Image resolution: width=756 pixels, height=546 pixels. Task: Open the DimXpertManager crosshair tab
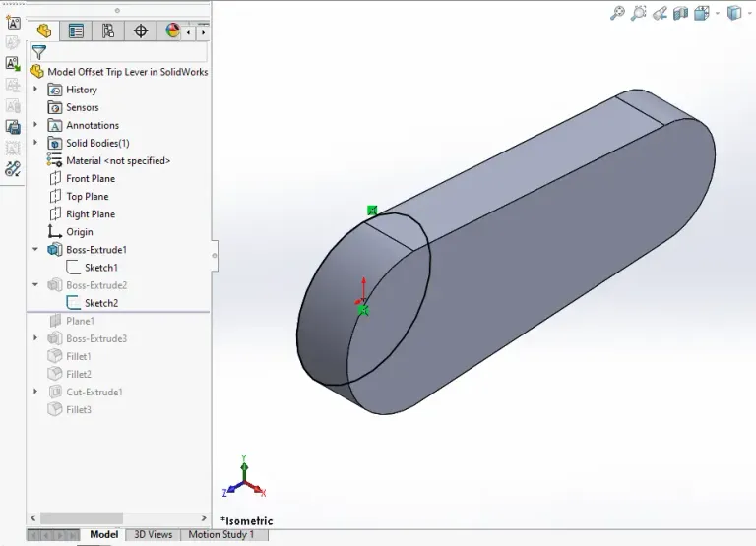141,31
